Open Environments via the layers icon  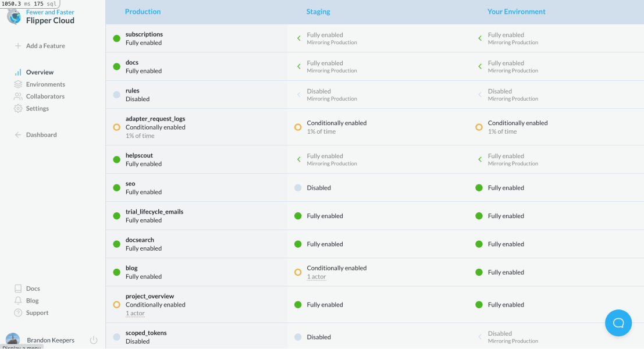coord(18,84)
